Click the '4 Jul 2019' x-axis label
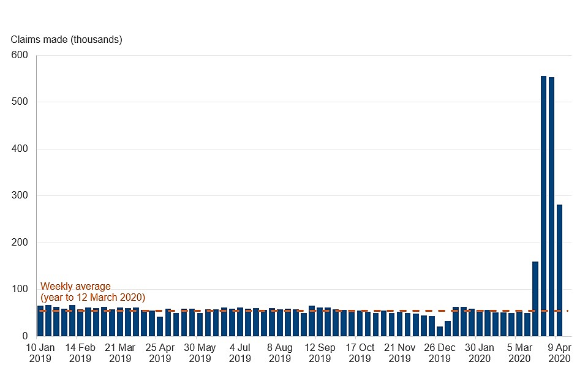Image resolution: width=588 pixels, height=392 pixels. (x=239, y=353)
